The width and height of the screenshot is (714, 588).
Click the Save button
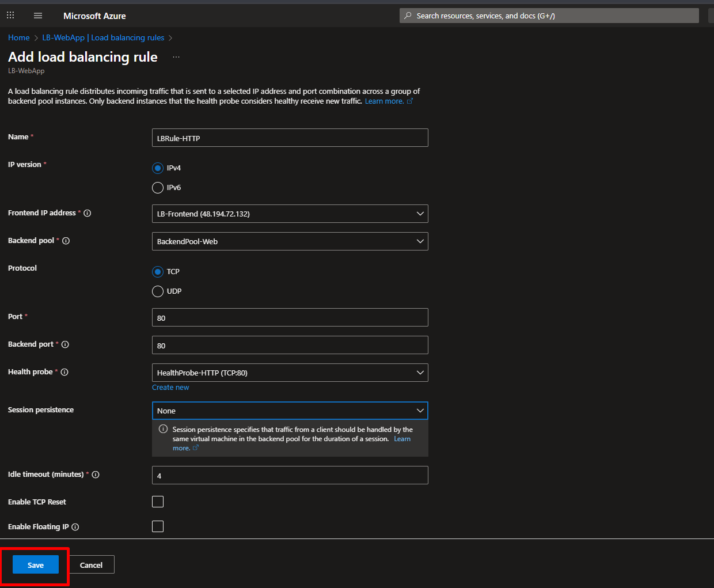(x=36, y=565)
